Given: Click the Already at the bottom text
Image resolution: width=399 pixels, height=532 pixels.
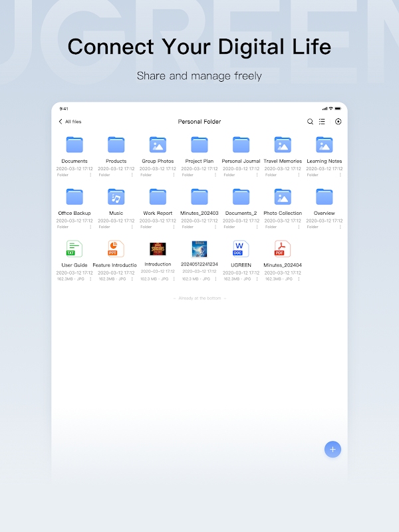Looking at the screenshot, I should [x=199, y=298].
